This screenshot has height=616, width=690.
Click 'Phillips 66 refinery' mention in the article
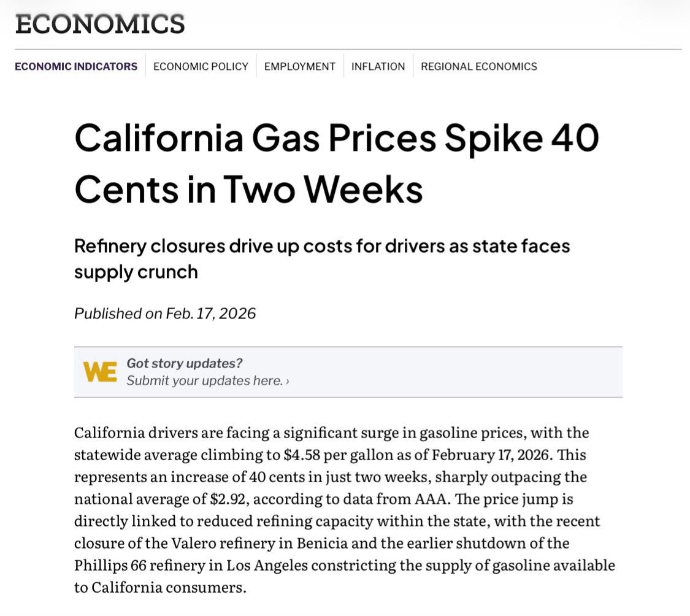tap(140, 565)
